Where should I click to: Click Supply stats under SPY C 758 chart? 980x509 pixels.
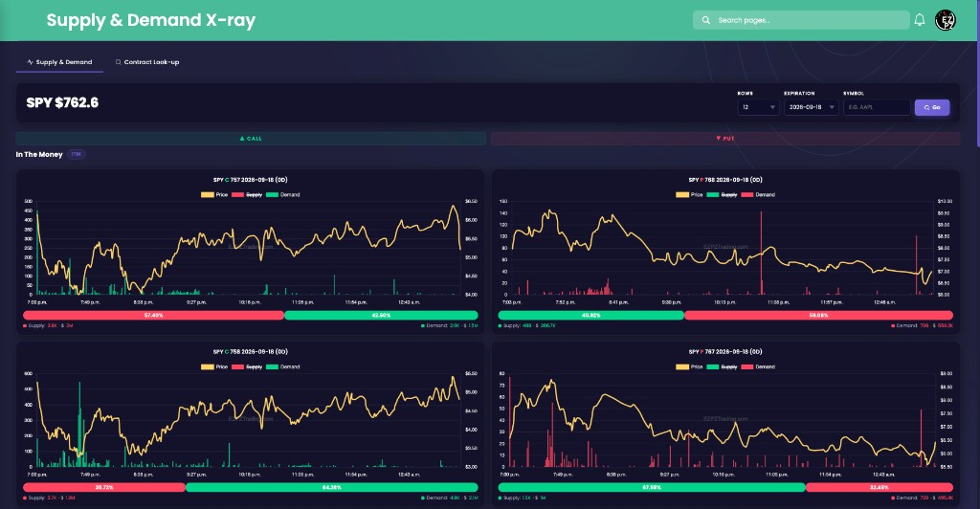(x=50, y=498)
